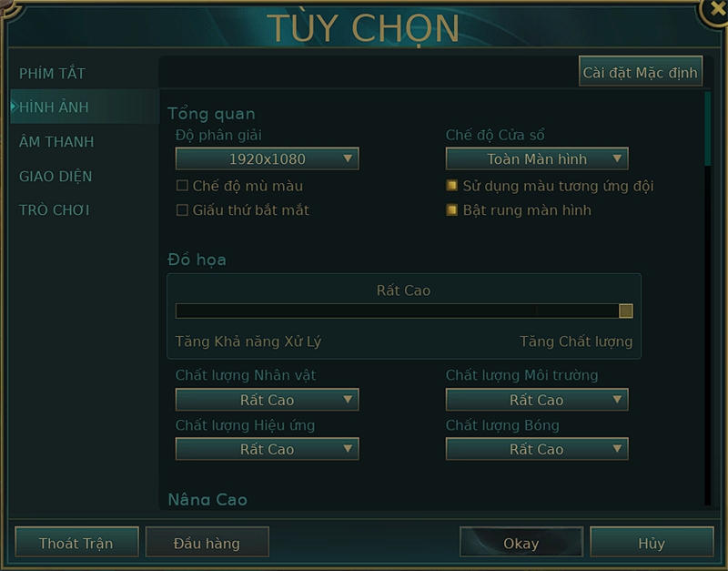This screenshot has width=728, height=571.
Task: Open the Chất lượng Nhân vật dropdown
Action: pyautogui.click(x=267, y=399)
